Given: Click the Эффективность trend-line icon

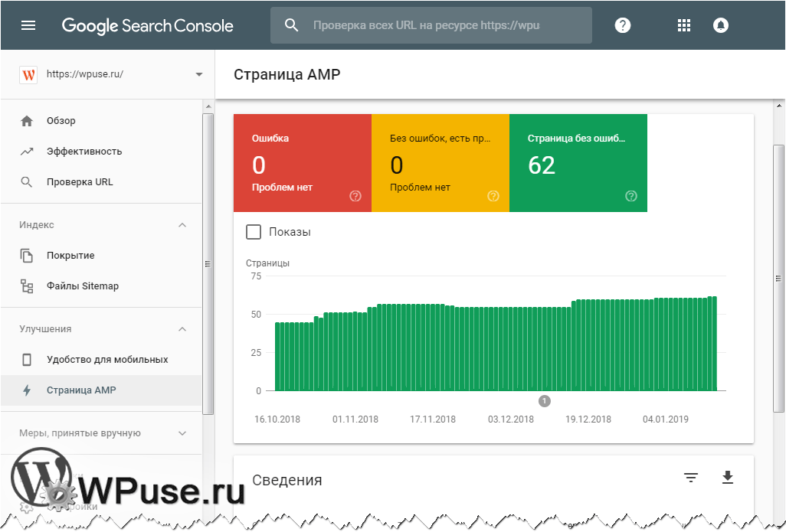Looking at the screenshot, I should pyautogui.click(x=27, y=152).
